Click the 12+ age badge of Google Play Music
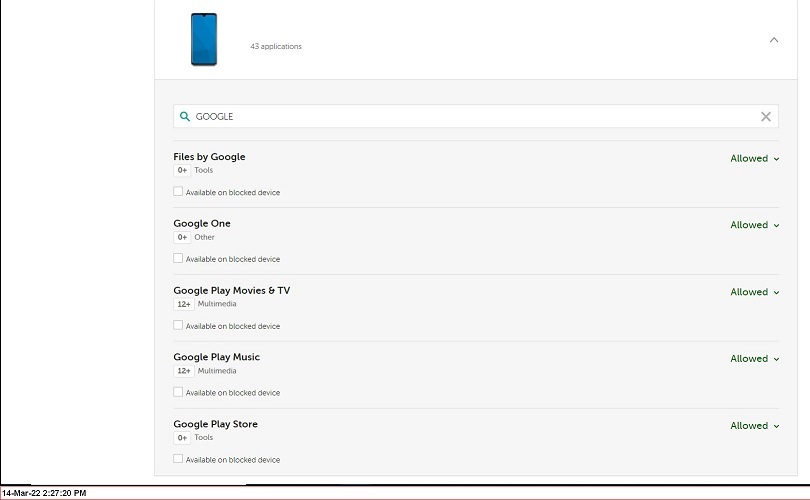The height and width of the screenshot is (500, 810). (184, 371)
